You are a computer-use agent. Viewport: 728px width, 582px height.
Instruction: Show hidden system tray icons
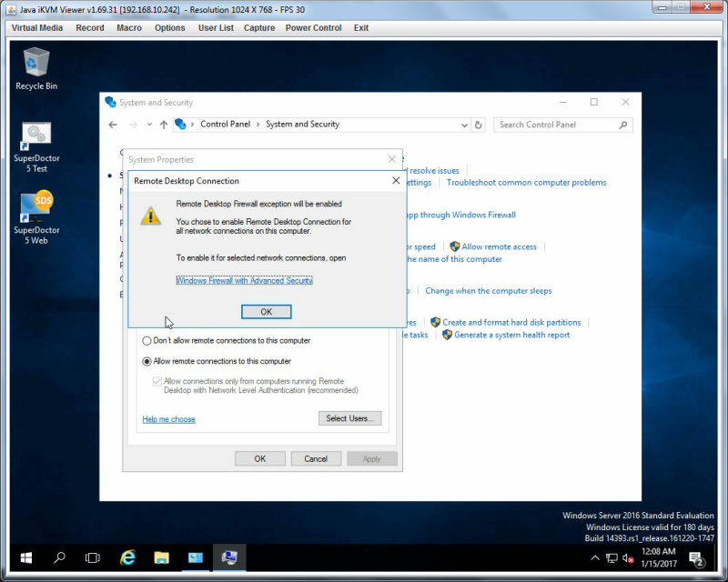[595, 557]
